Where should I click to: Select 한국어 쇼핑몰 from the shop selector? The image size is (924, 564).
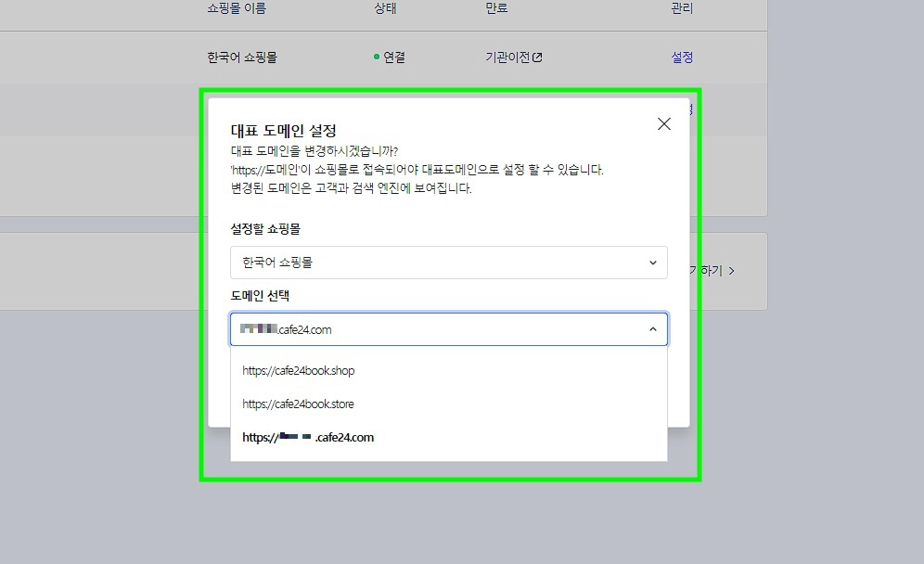pyautogui.click(x=278, y=263)
